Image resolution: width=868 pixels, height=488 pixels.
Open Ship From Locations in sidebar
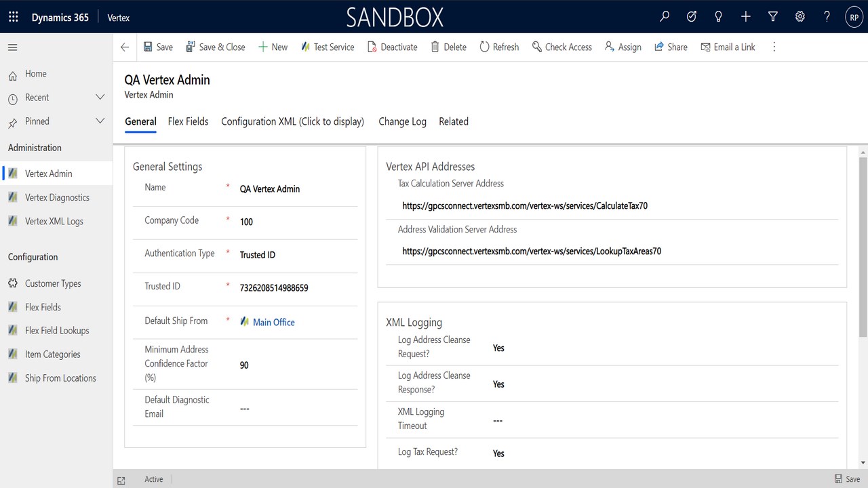coord(56,378)
